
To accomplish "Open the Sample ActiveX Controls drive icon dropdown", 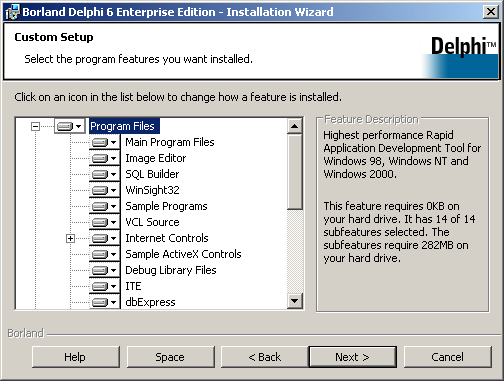I will tap(104, 254).
